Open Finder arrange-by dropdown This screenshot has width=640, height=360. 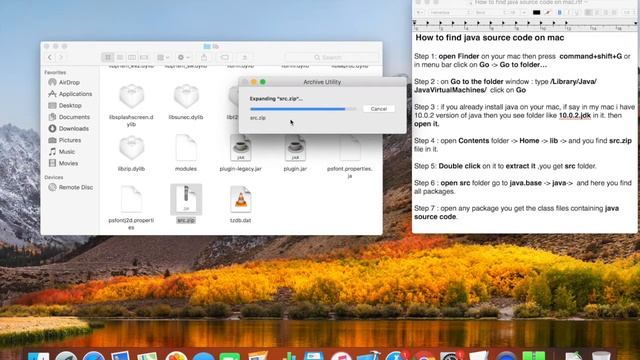(163, 58)
